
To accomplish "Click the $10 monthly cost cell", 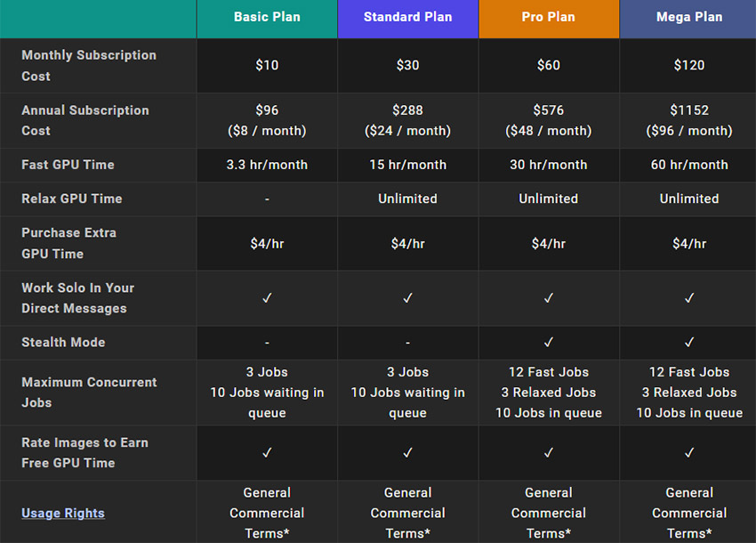I will pyautogui.click(x=267, y=65).
